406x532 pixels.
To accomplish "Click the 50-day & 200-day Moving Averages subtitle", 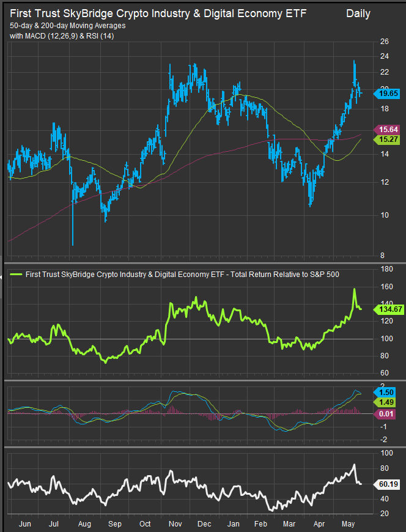I will click(x=67, y=26).
